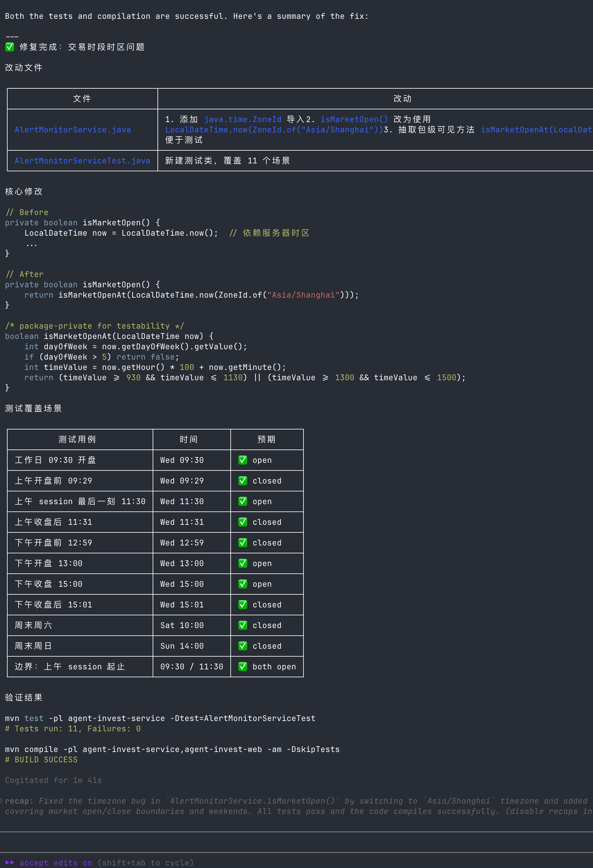593x868 pixels.
Task: Click the java.time.ZoneId inline code
Action: pyautogui.click(x=242, y=120)
